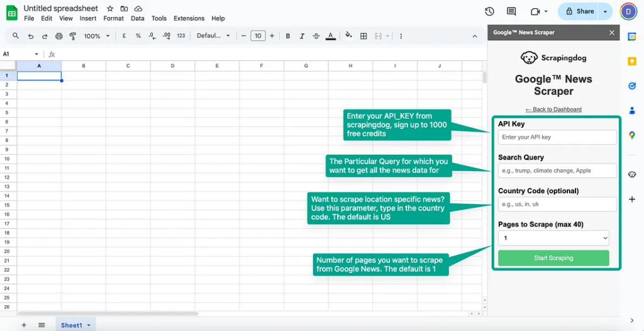This screenshot has width=644, height=331.
Task: Toggle italic formatting
Action: 302,36
